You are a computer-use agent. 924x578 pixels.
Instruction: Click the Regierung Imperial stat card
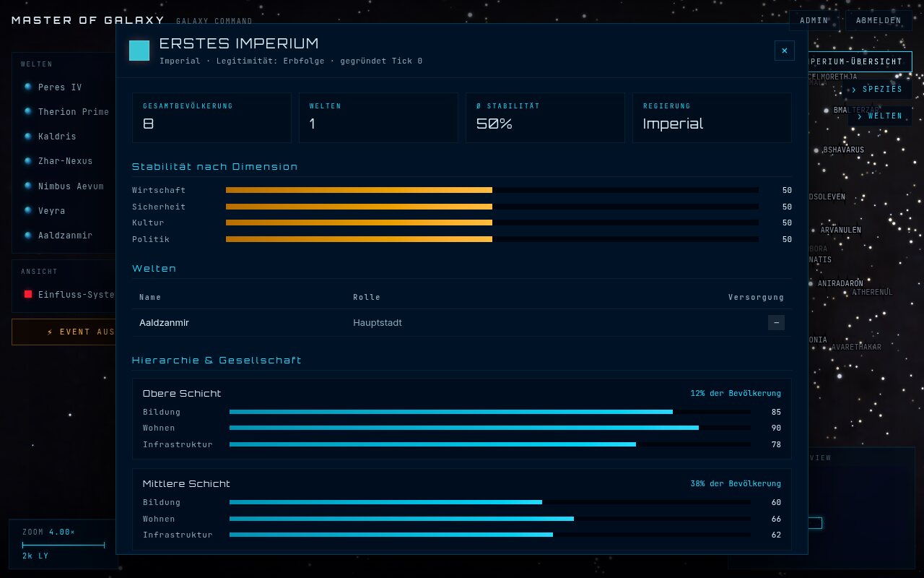[712, 117]
